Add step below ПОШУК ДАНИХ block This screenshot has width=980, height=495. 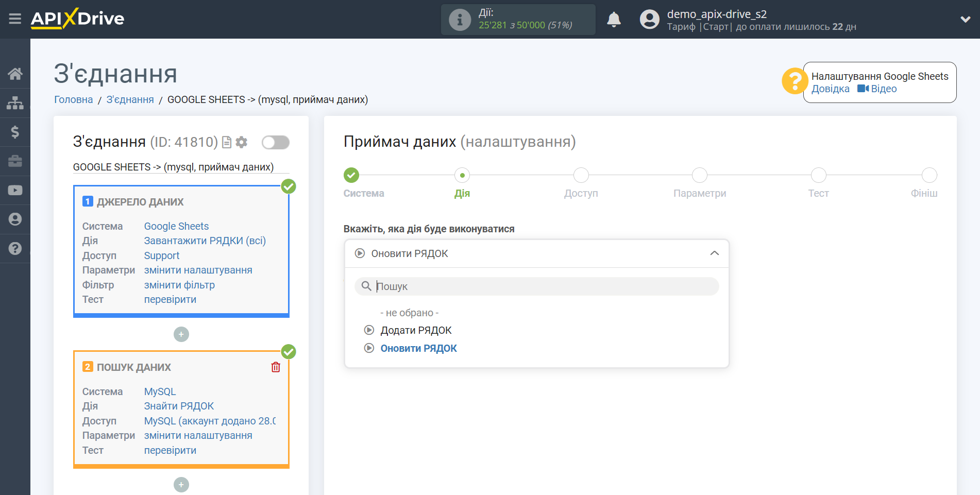(181, 485)
